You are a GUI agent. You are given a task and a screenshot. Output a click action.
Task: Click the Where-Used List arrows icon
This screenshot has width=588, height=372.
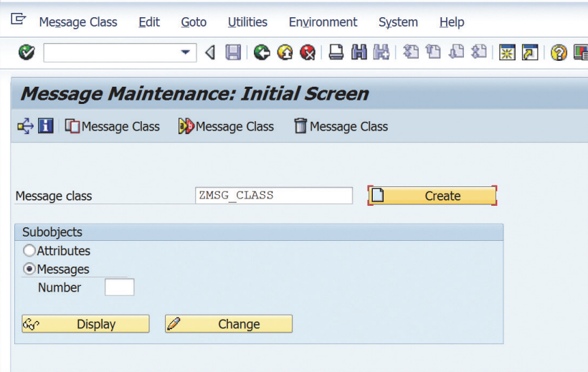tap(25, 126)
